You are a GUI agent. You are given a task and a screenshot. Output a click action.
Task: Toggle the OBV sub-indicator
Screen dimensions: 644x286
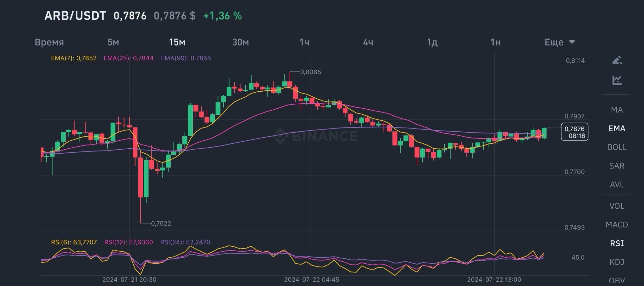(617, 280)
